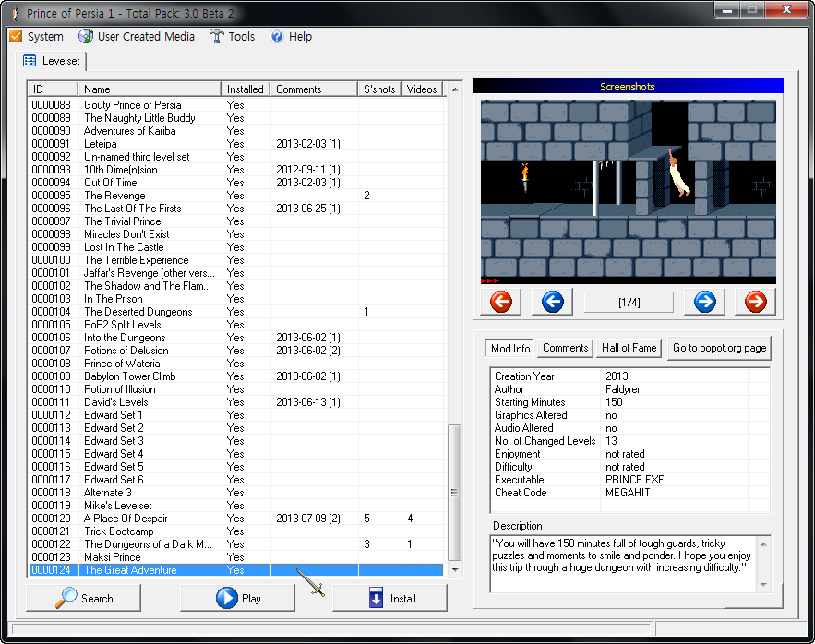
Task: Select row The Revenge
Action: (x=235, y=196)
